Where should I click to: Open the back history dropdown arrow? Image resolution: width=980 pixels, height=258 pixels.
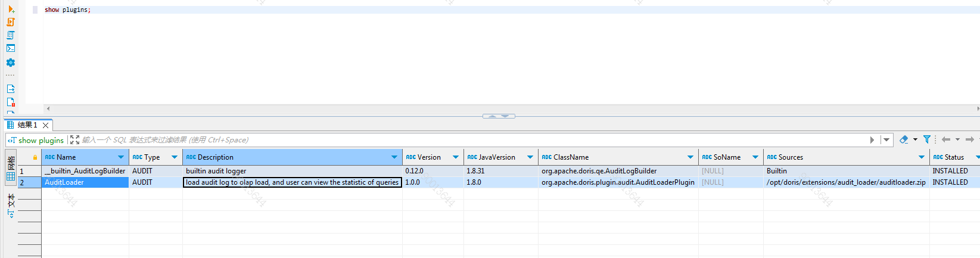(x=957, y=139)
